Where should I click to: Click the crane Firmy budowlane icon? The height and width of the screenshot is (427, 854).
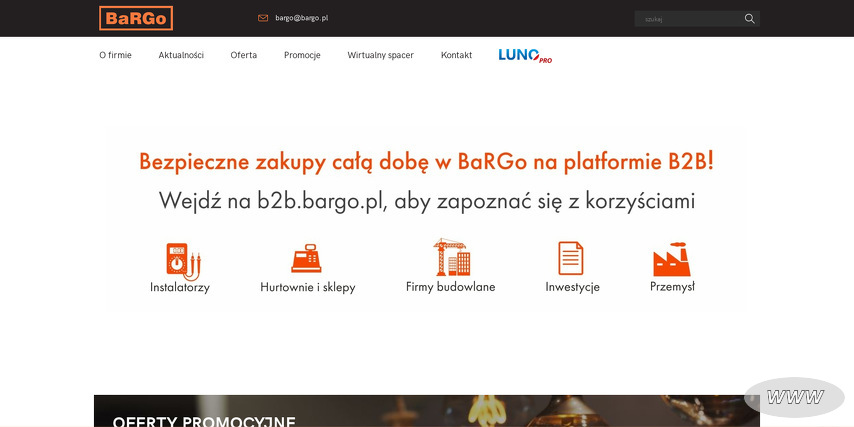tap(452, 257)
